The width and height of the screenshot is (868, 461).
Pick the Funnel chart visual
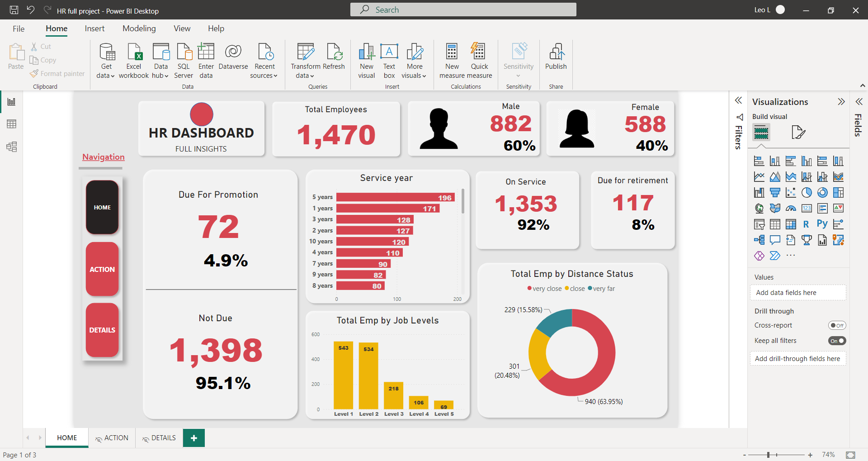775,193
